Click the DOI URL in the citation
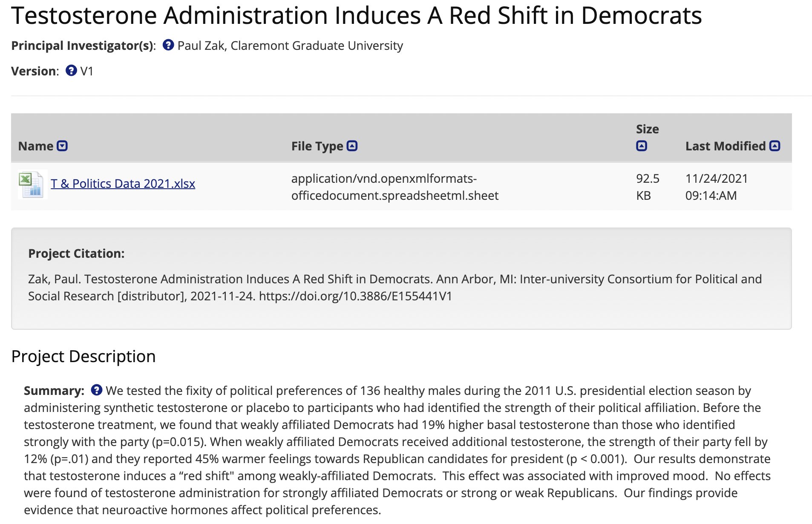 [x=355, y=296]
